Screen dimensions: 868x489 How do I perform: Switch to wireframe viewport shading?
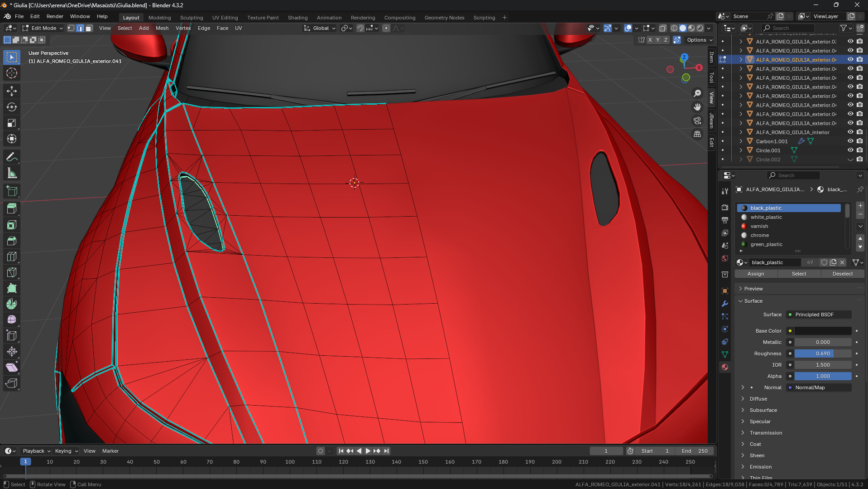(x=674, y=28)
